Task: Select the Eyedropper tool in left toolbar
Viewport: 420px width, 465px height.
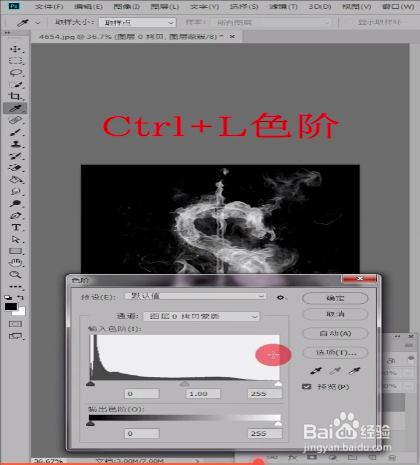Action: point(15,108)
